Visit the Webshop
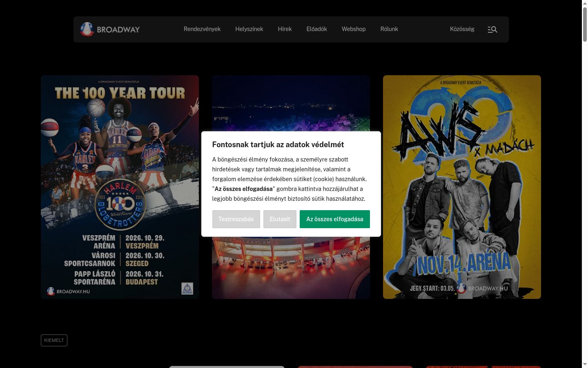 (354, 29)
